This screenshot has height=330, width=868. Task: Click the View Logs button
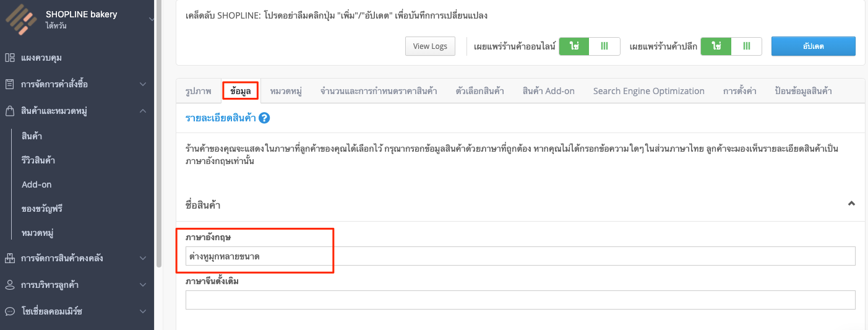point(430,46)
